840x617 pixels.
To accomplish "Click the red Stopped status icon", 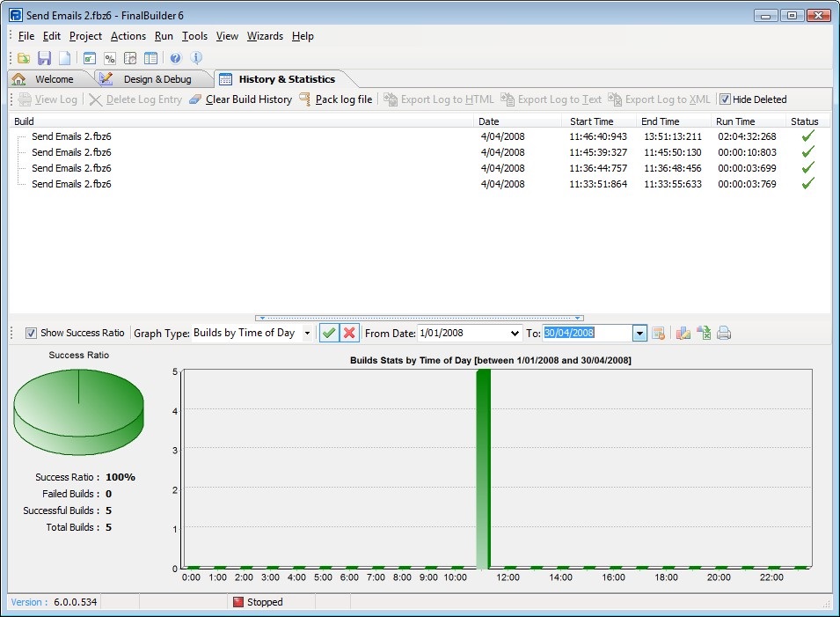I will (x=238, y=602).
